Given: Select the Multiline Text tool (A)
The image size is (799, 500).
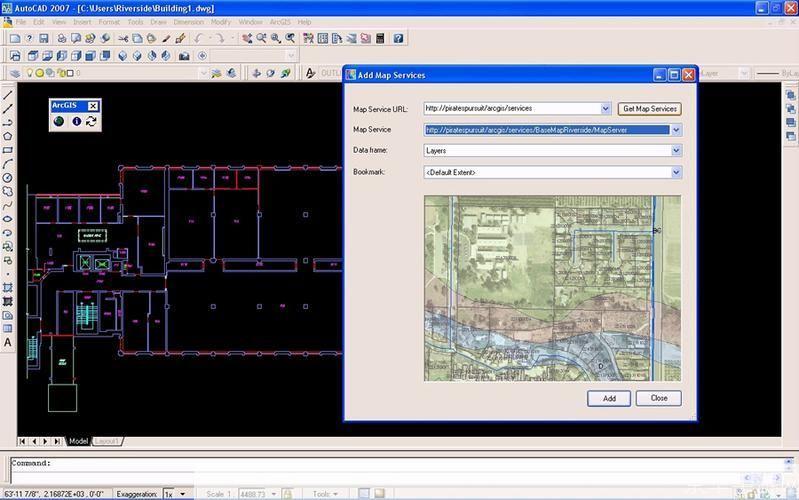Looking at the screenshot, I should point(8,343).
